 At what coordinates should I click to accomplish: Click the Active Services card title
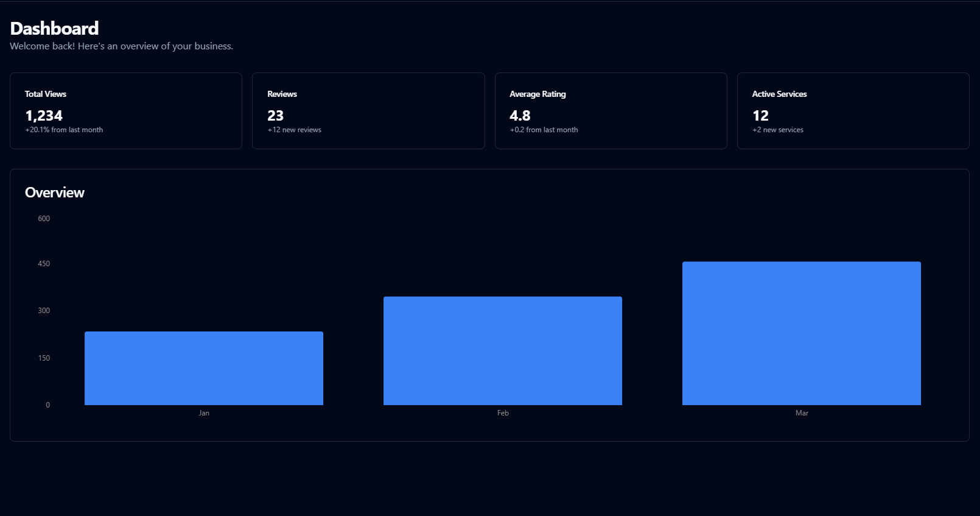click(779, 94)
